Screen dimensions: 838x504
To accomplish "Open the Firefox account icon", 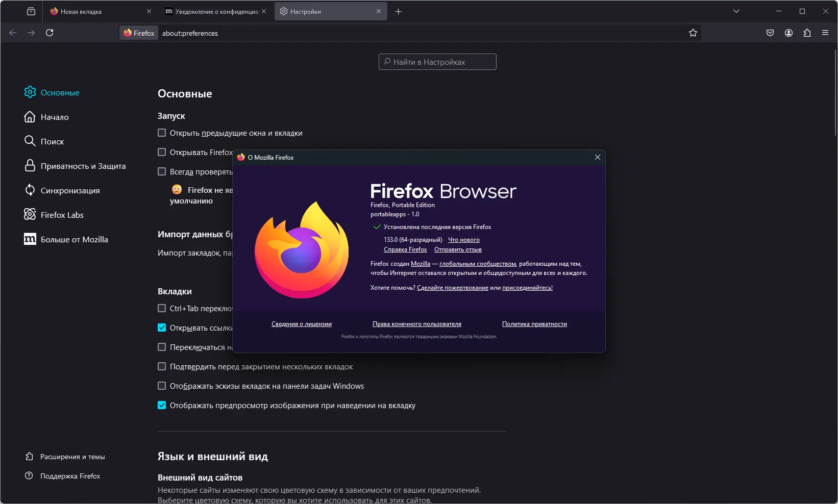I will point(788,33).
